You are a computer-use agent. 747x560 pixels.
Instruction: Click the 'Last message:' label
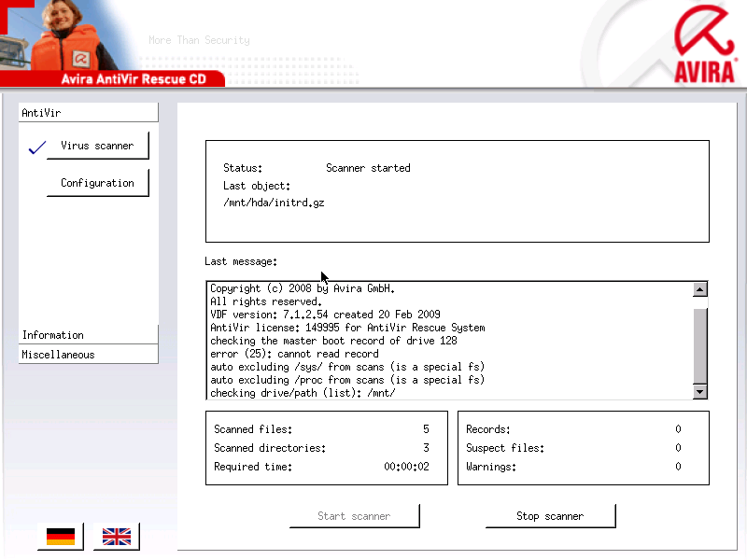[241, 261]
